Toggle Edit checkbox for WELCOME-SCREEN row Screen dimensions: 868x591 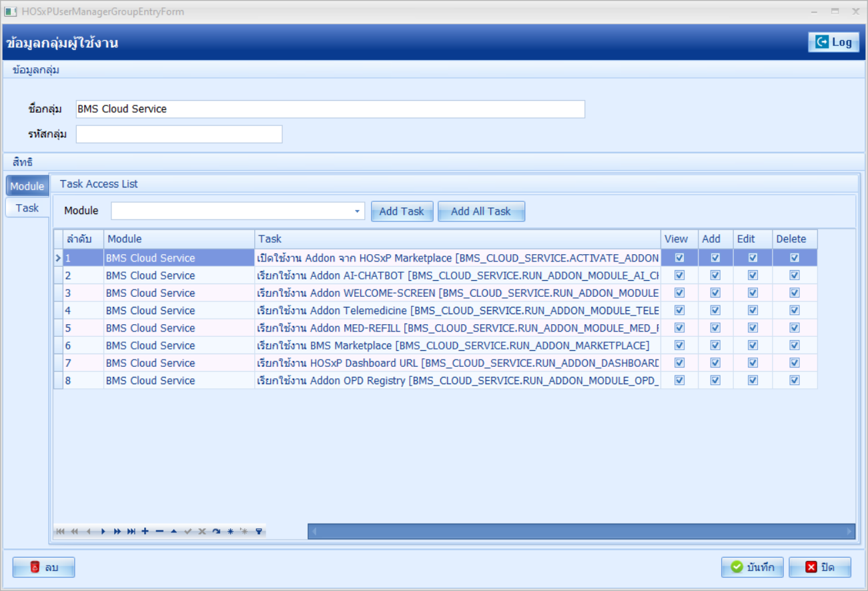(753, 292)
